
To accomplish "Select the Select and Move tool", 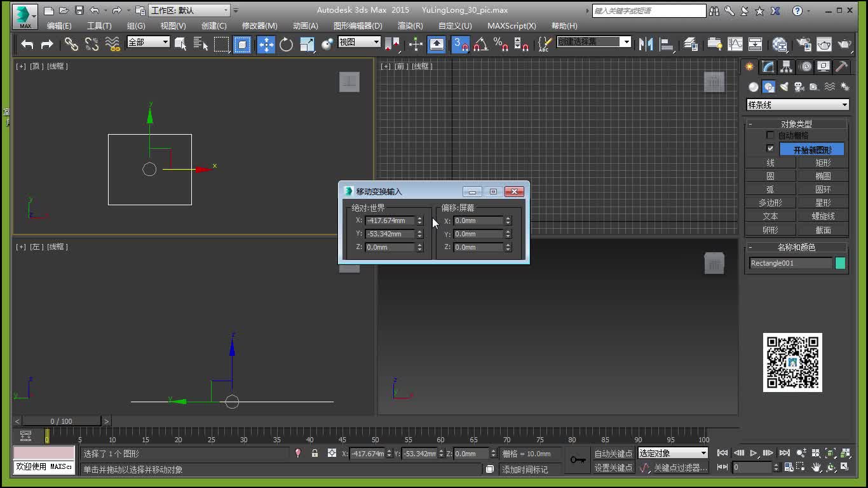I will 266,44.
